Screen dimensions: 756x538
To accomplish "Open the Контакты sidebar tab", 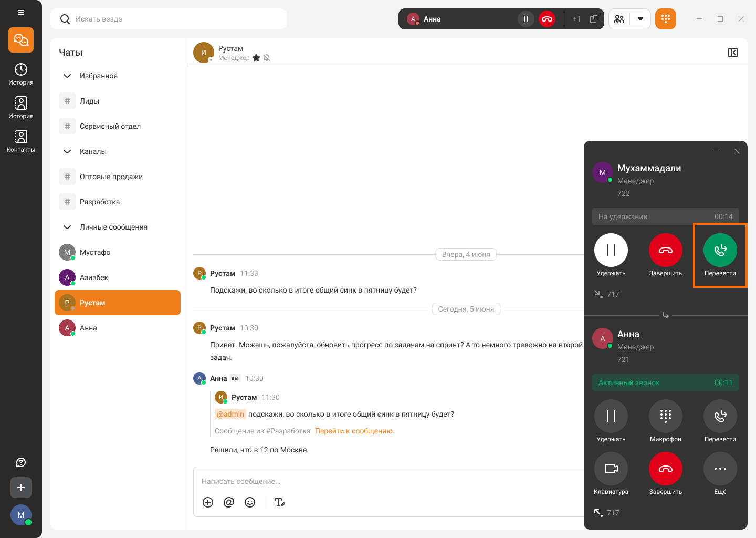I will (21, 141).
